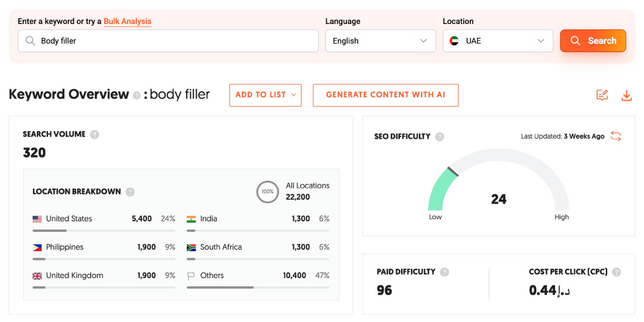Expand the Add to List dropdown

(265, 95)
